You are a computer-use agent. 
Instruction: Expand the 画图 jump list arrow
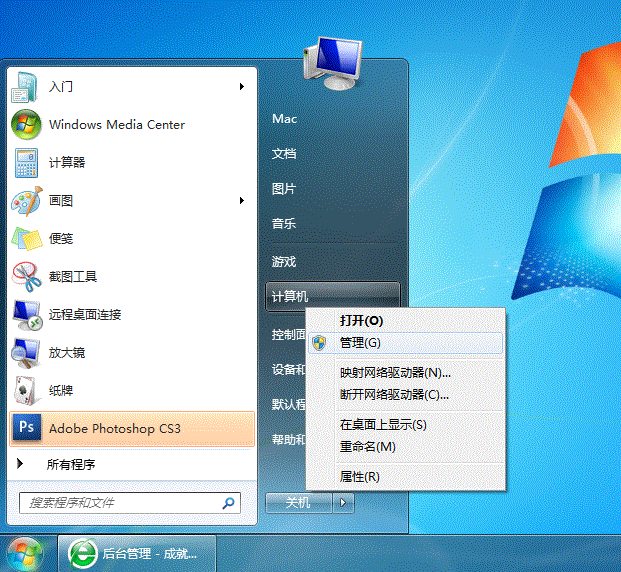(242, 201)
